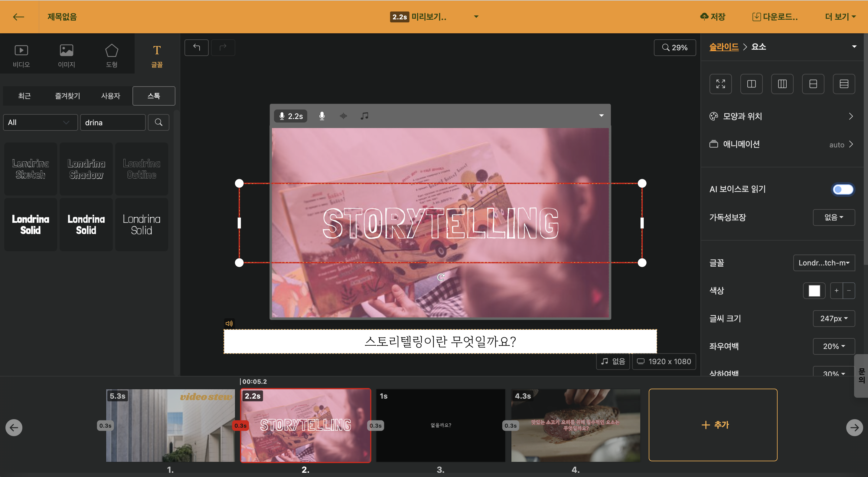Click the + 추가 slide button
The width and height of the screenshot is (868, 477).
(713, 425)
